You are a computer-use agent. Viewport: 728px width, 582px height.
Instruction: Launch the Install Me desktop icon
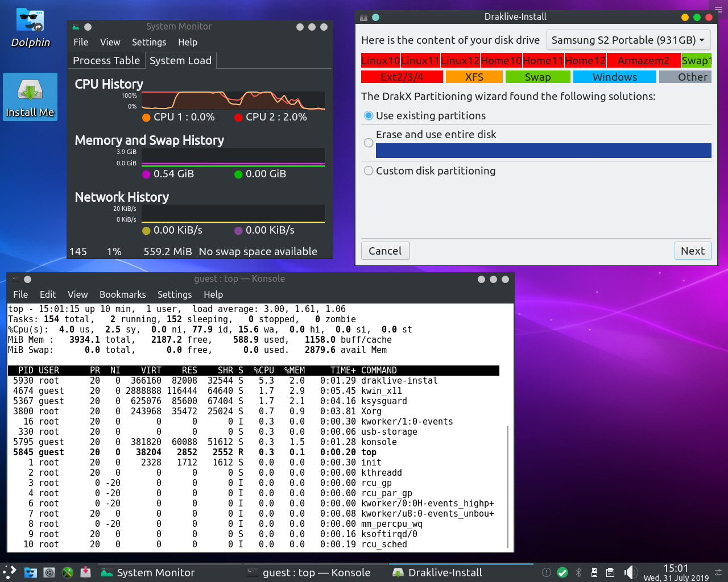30,97
